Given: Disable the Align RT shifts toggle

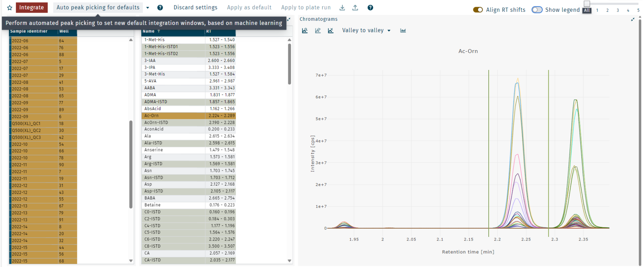Looking at the screenshot, I should pos(478,10).
